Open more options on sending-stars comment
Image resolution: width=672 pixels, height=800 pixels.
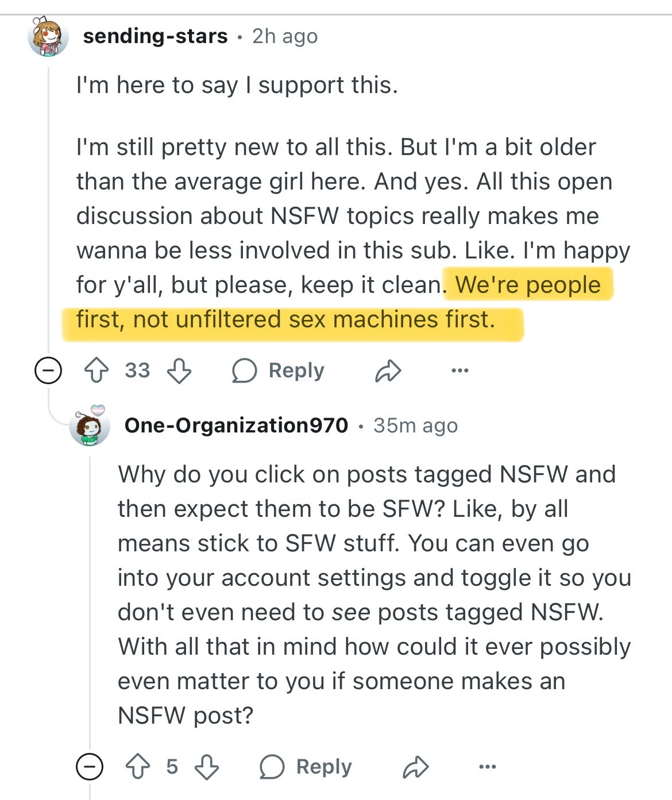[459, 370]
